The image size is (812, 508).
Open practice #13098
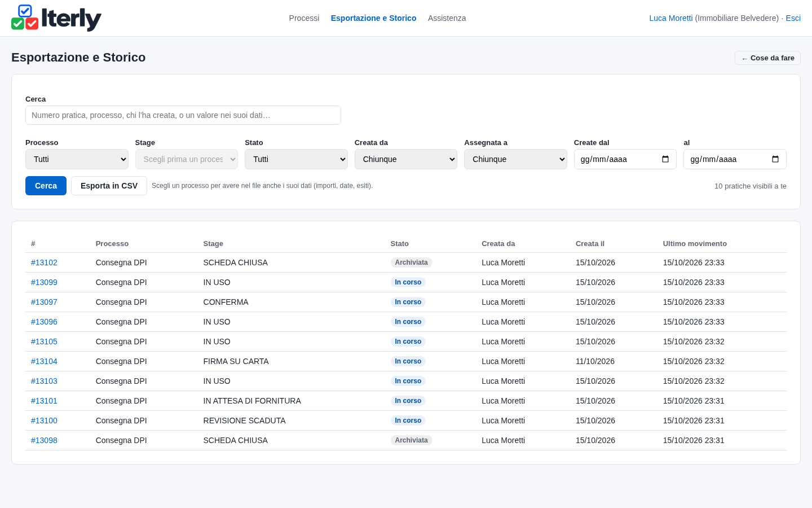[x=44, y=440]
